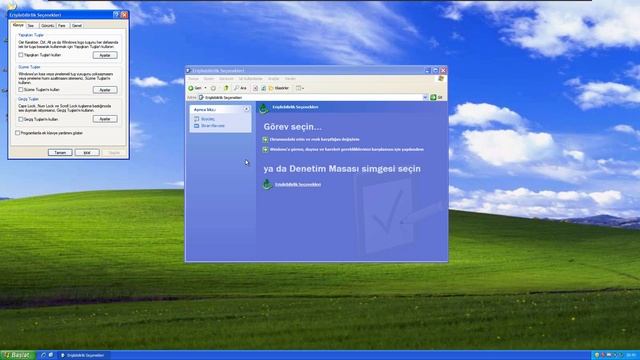Image resolution: width=640 pixels, height=360 pixels.
Task: Open the Views button in explorer toolbar
Action: tap(300, 88)
